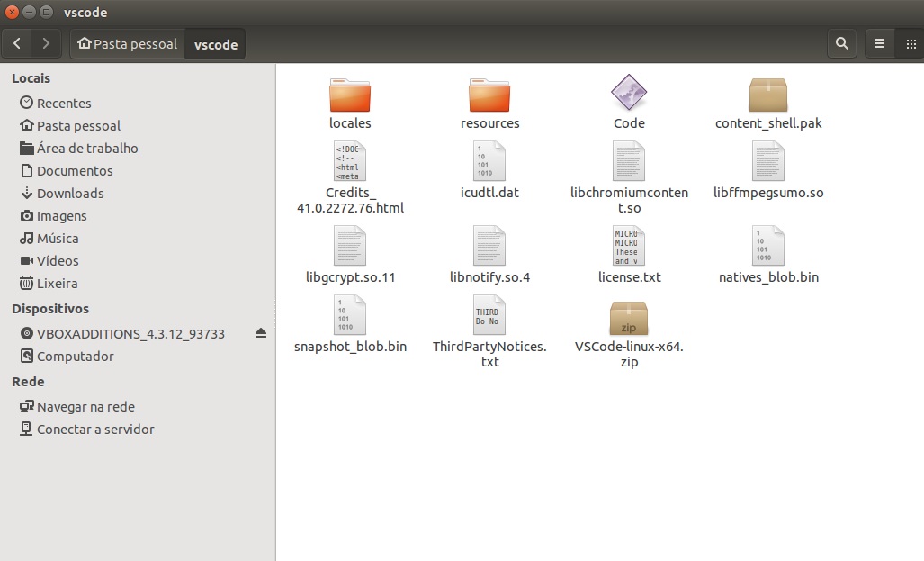Image resolution: width=924 pixels, height=561 pixels.
Task: Select the VSCode-linux-x64.zip archive
Action: coord(629,319)
